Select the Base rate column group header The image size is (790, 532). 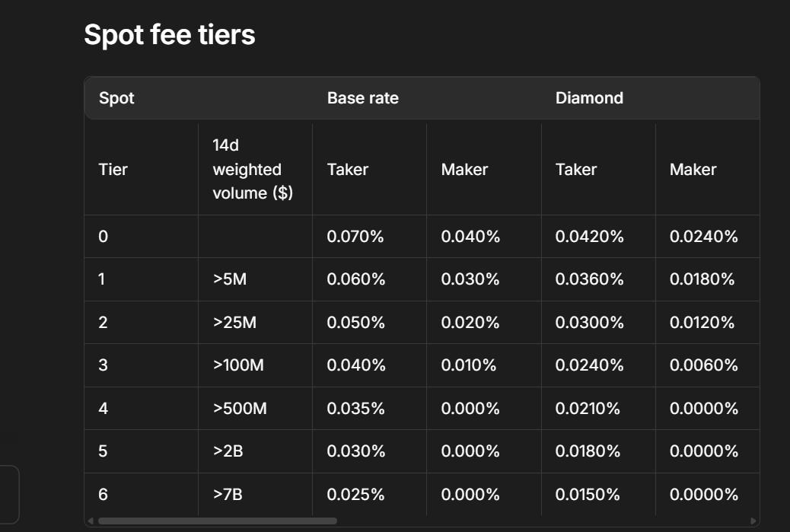(x=362, y=98)
